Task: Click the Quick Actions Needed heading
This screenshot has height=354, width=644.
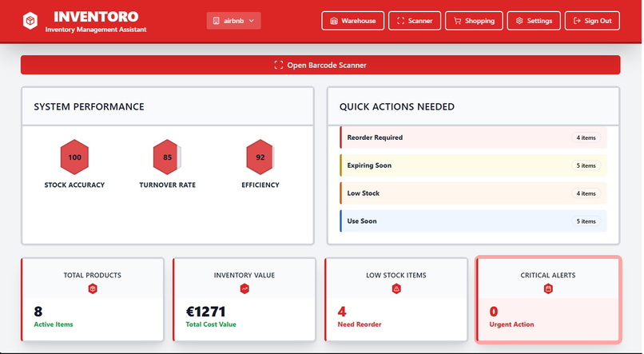Action: (397, 107)
